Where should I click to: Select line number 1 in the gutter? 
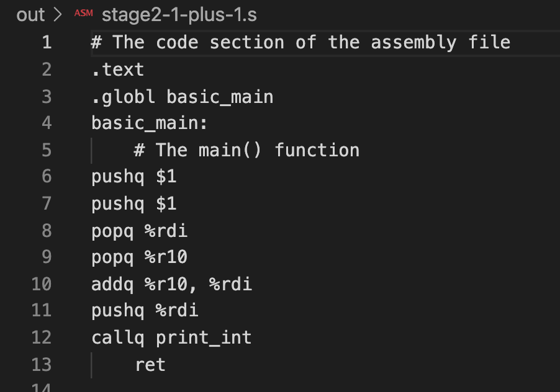46,42
